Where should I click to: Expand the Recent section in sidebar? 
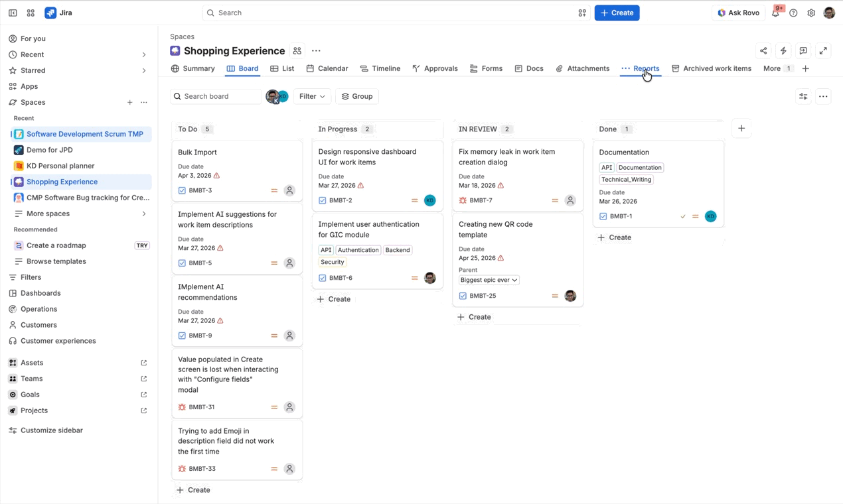(144, 54)
